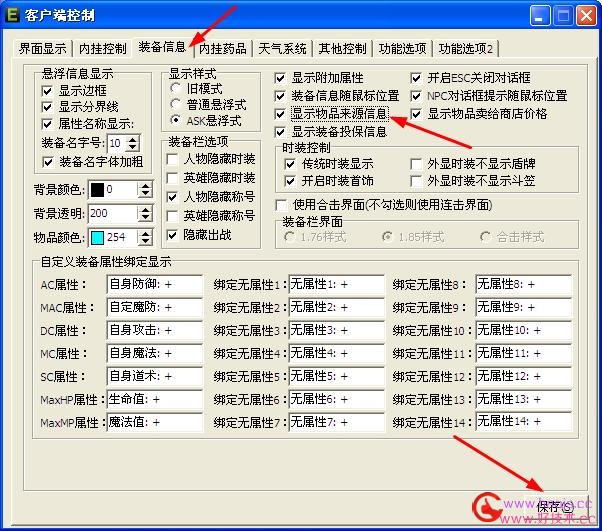Click 绑定无属性11 input field
The width and height of the screenshot is (602, 531).
[524, 354]
